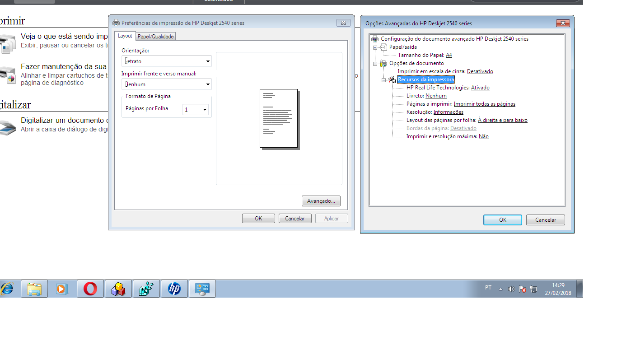Click the Control Panel taskbar icon
This screenshot has height=364, width=617.
pyautogui.click(x=202, y=289)
